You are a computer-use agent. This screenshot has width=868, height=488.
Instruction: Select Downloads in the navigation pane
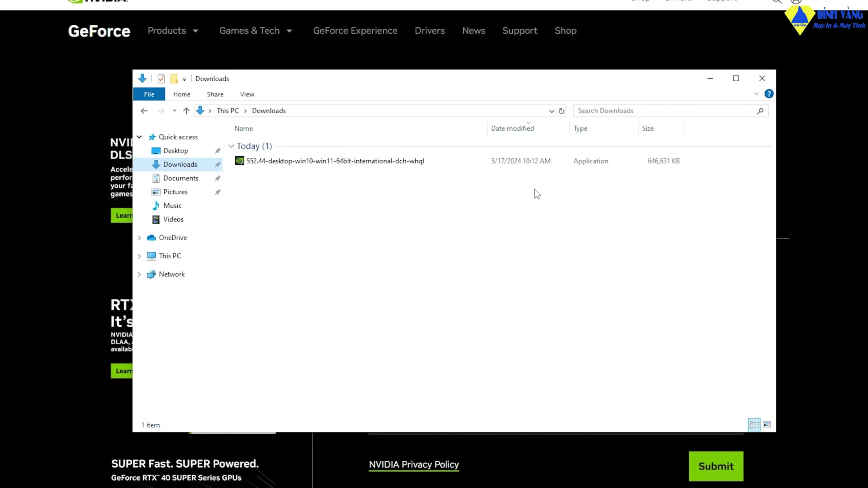[x=180, y=164]
